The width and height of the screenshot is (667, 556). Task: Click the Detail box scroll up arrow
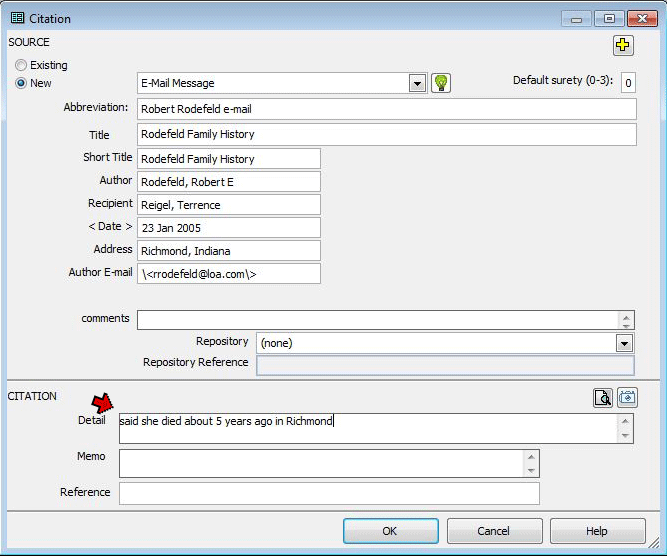tap(625, 421)
